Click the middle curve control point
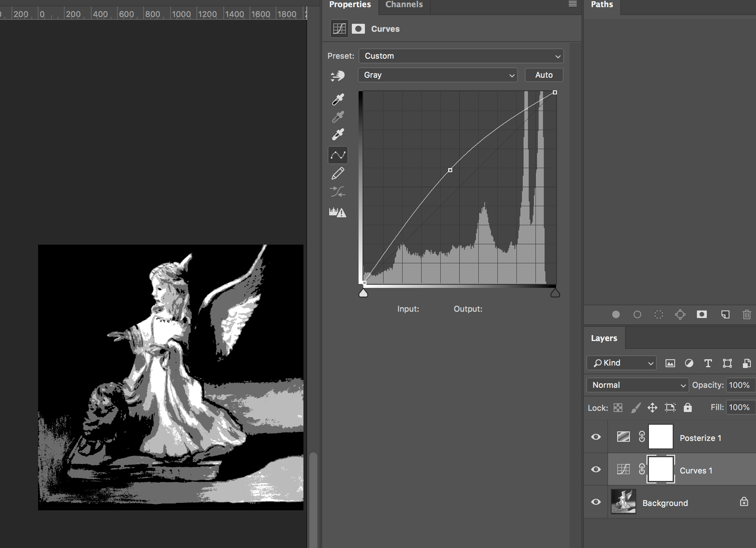Screen dimensions: 756x548 point(450,170)
